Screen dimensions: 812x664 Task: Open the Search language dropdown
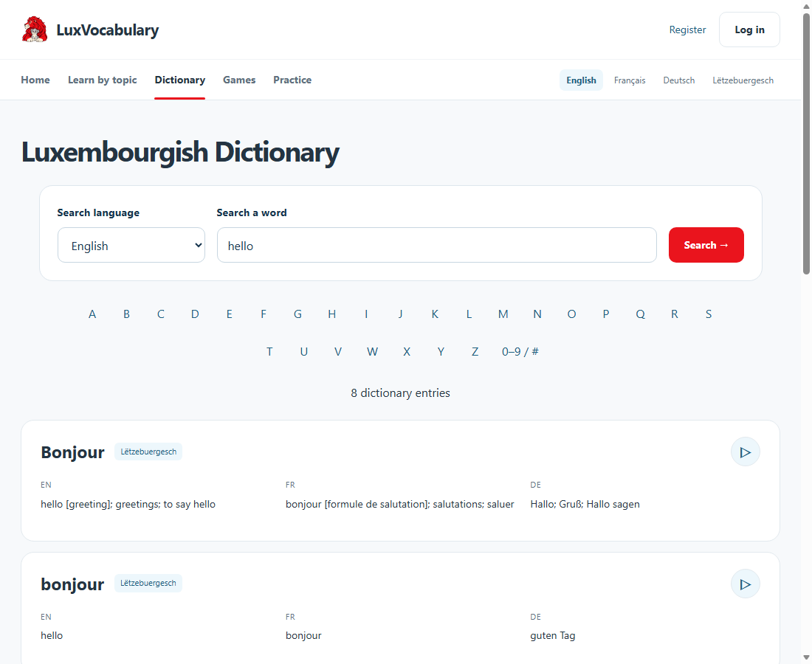tap(131, 246)
